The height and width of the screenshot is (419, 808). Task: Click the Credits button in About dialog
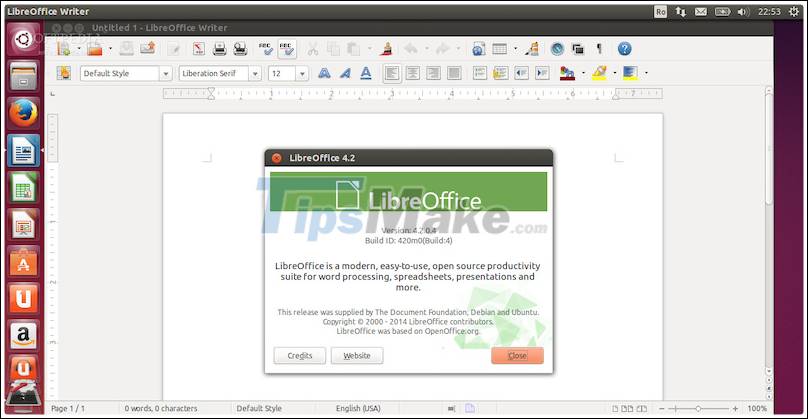click(x=300, y=356)
